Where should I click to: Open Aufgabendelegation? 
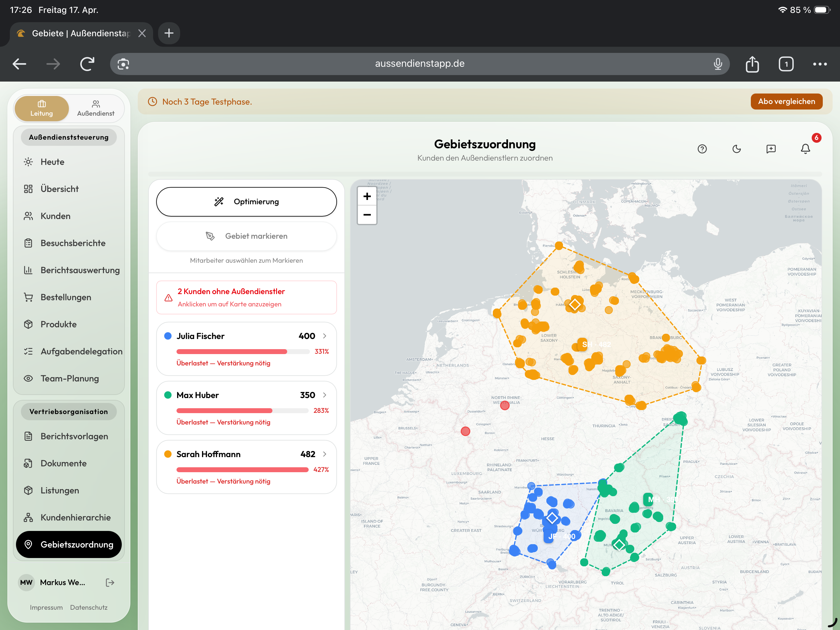click(69, 352)
